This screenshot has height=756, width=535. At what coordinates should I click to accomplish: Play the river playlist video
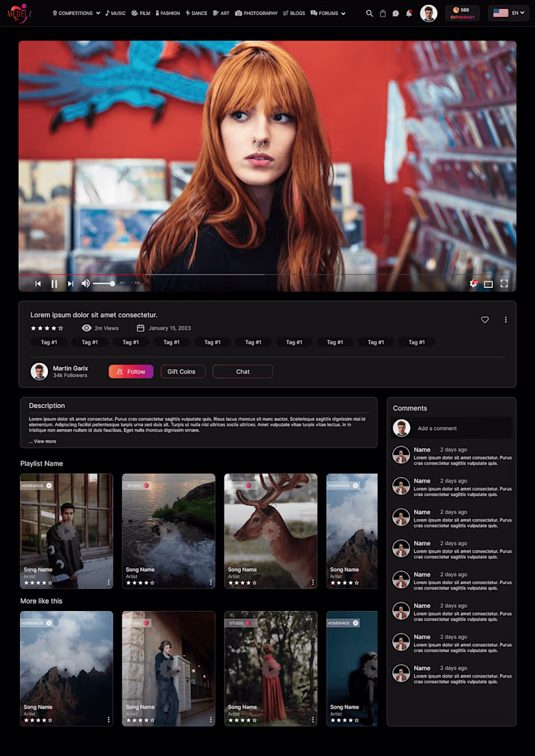click(x=169, y=531)
